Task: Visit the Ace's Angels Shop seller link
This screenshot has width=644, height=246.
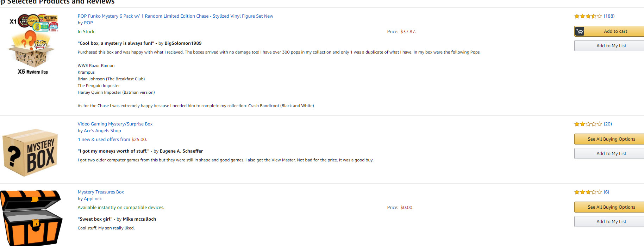Action: (102, 131)
